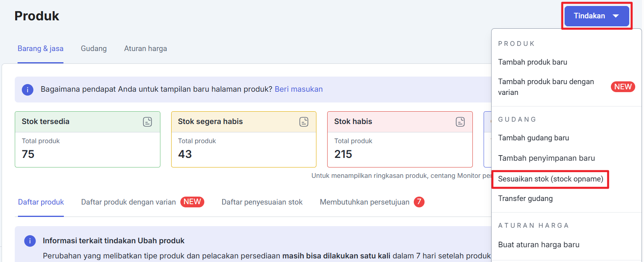Open the Tindakan dropdown button

pyautogui.click(x=596, y=16)
